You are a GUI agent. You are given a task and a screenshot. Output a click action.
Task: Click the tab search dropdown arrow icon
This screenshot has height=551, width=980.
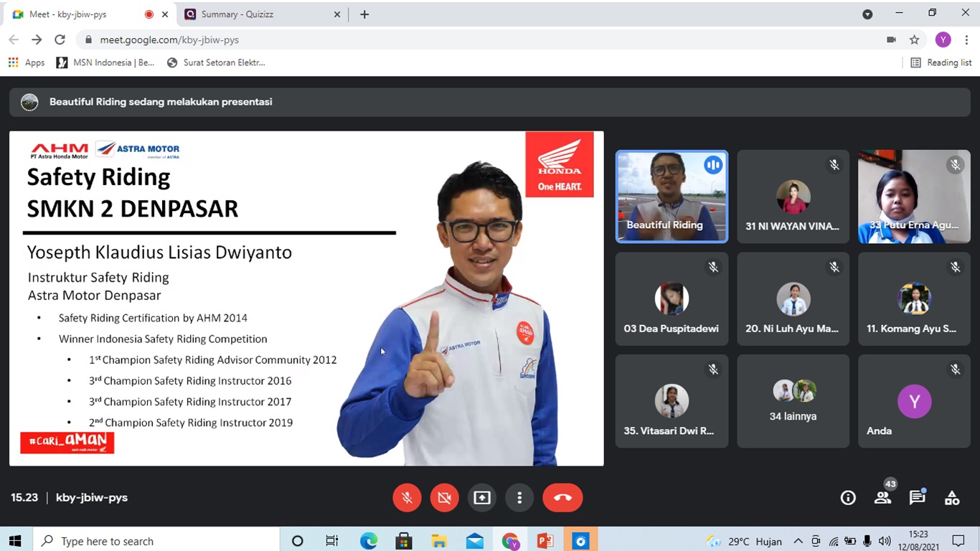point(867,14)
